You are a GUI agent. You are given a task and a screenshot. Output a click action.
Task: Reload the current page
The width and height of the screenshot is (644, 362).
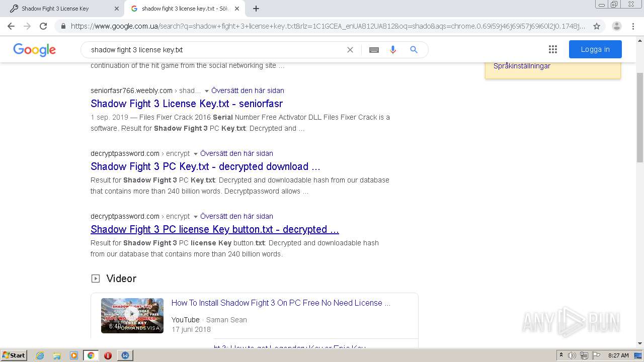[x=43, y=26]
